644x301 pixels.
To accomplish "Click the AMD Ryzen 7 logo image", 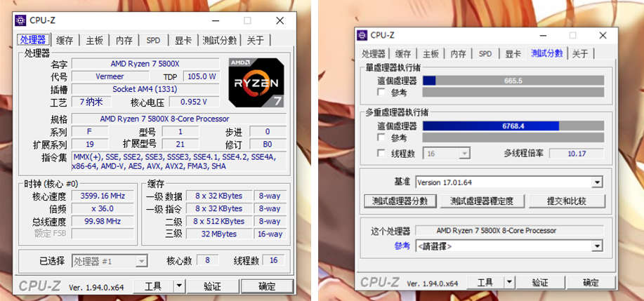I will pos(256,82).
